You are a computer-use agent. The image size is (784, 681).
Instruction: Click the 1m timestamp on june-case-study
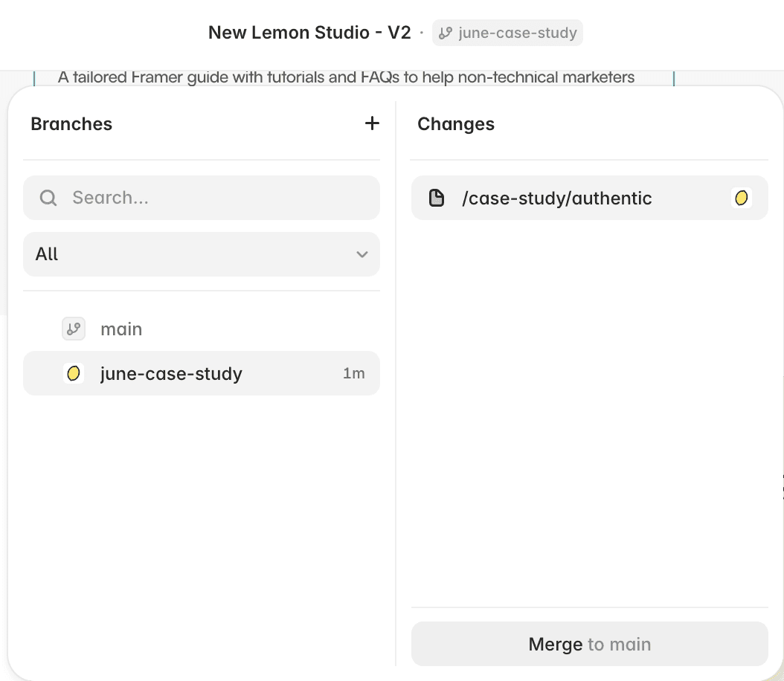click(353, 373)
